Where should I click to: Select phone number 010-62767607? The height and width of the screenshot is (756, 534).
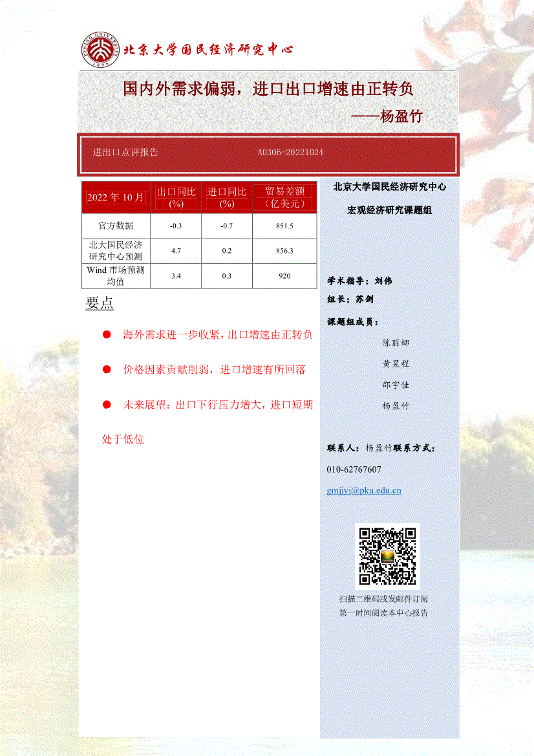click(x=354, y=470)
